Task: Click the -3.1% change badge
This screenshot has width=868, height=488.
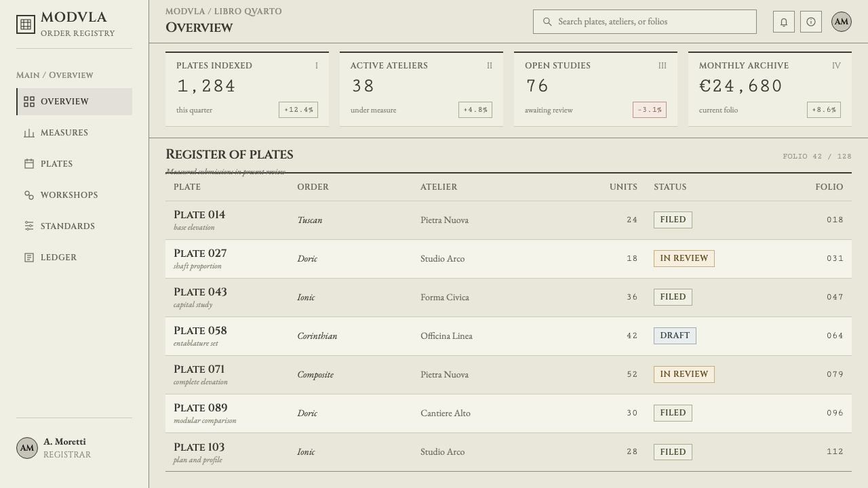Action: 650,110
